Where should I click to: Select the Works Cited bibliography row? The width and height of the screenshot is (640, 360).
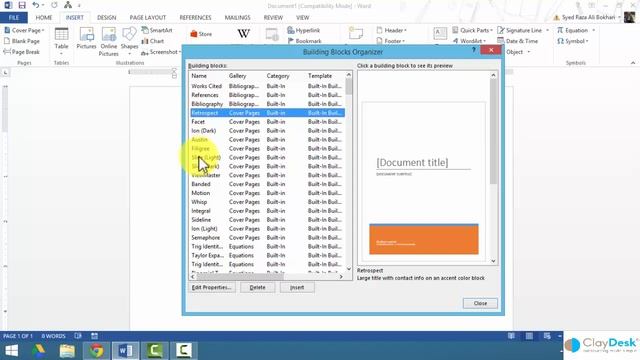pos(267,86)
